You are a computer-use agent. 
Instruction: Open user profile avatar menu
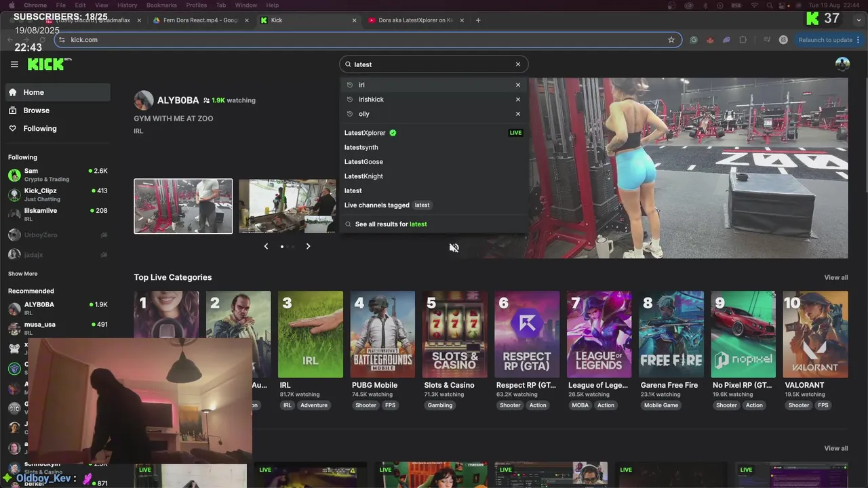[842, 64]
